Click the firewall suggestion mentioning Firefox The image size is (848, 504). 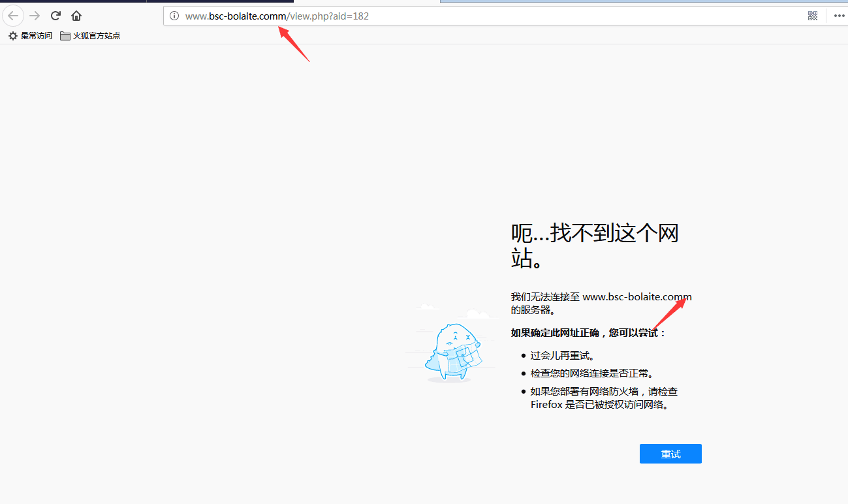point(603,398)
